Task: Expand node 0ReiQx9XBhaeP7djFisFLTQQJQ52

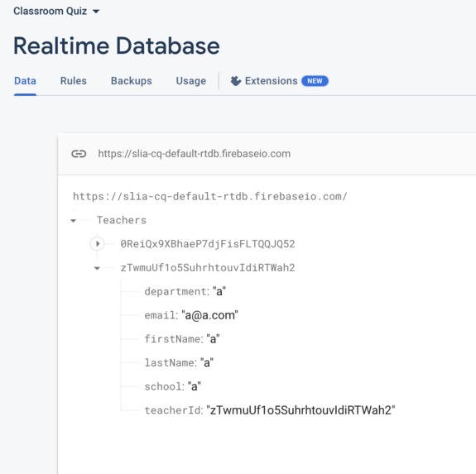Action: coord(97,244)
